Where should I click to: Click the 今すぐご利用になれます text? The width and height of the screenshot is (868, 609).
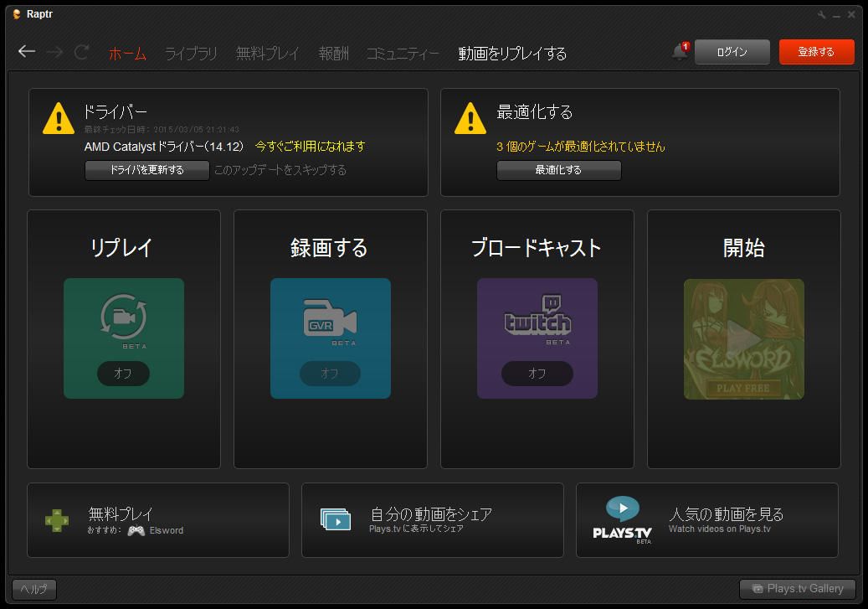tap(310, 147)
